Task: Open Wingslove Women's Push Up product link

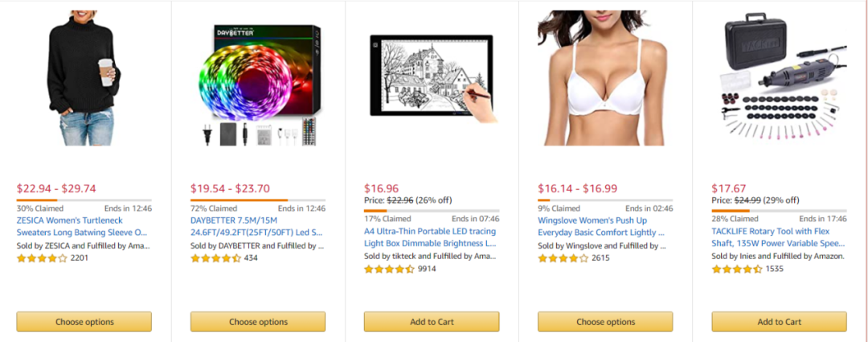Action: click(x=601, y=226)
